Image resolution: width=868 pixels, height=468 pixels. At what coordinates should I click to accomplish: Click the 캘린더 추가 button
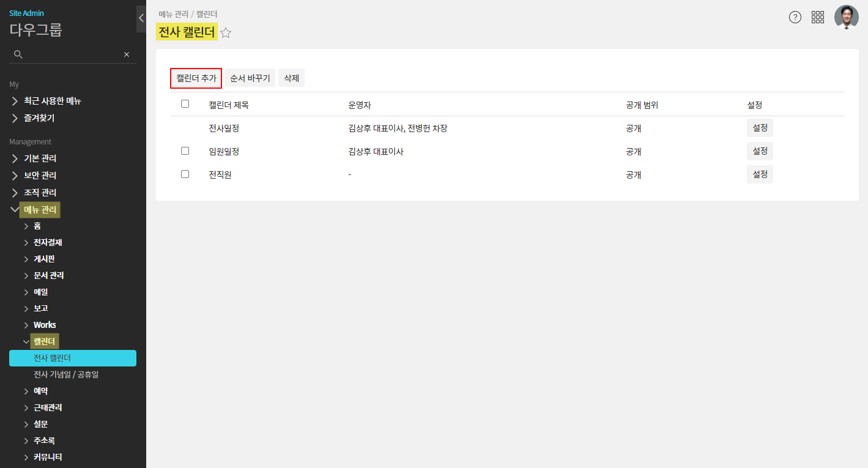pos(196,78)
